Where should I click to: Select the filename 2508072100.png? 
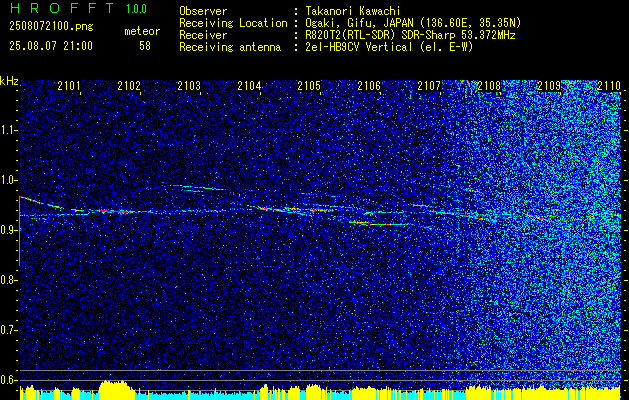(51, 27)
